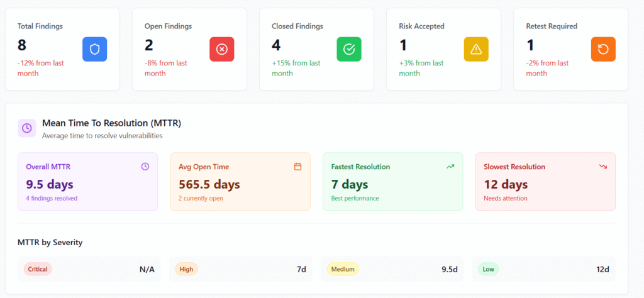Click '2 currently open' text
The width and height of the screenshot is (644, 298).
[x=202, y=198]
